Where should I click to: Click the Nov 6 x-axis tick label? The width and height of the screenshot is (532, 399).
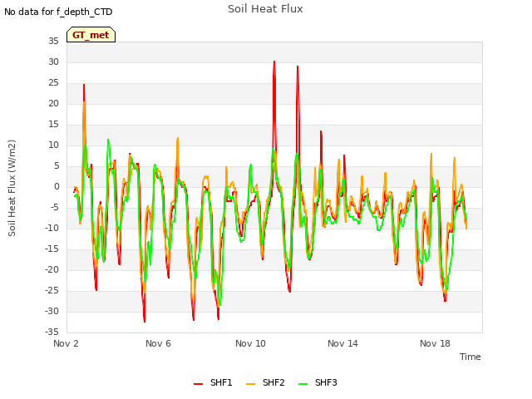pos(158,343)
